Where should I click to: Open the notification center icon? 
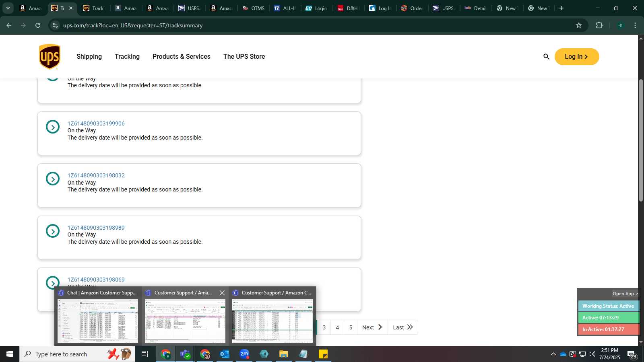coord(632,354)
